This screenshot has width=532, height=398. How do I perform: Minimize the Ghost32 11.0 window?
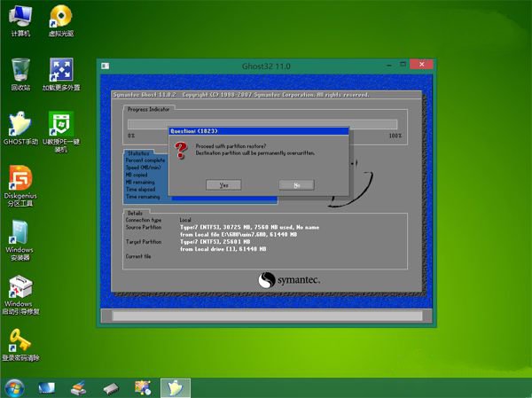coord(389,65)
